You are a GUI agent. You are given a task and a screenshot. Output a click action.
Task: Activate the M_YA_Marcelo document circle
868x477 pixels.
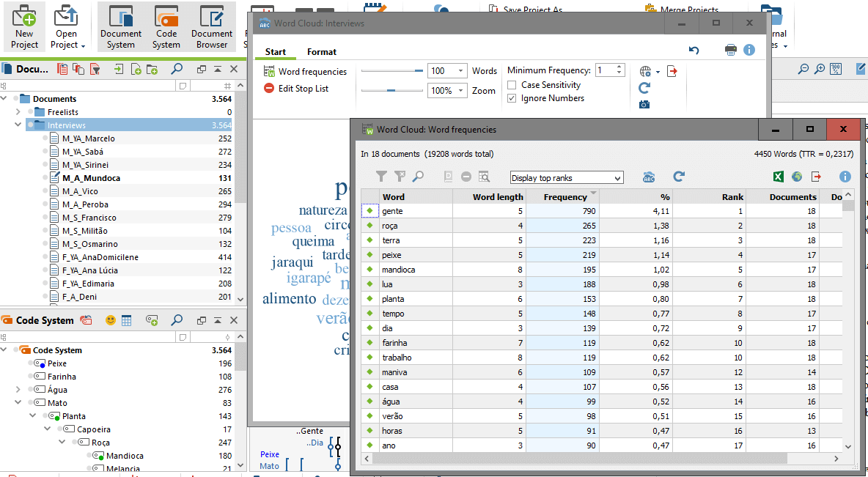click(x=45, y=138)
